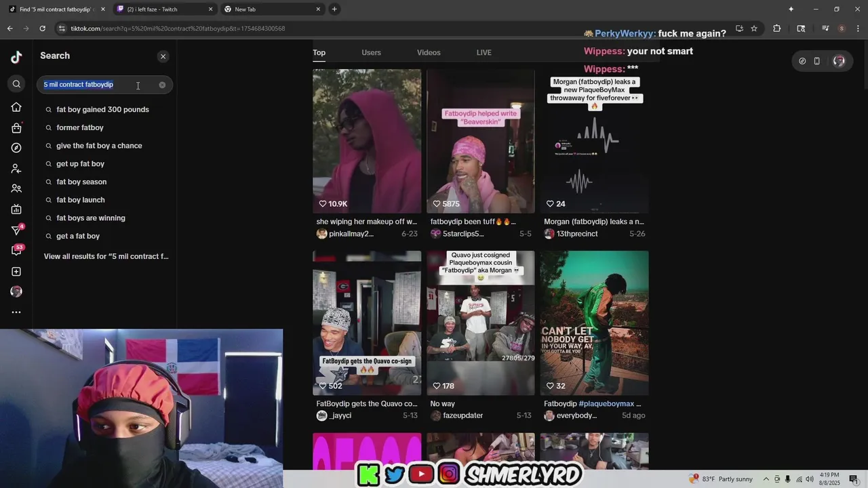Clear the search field text
The width and height of the screenshot is (868, 488).
[x=162, y=85]
